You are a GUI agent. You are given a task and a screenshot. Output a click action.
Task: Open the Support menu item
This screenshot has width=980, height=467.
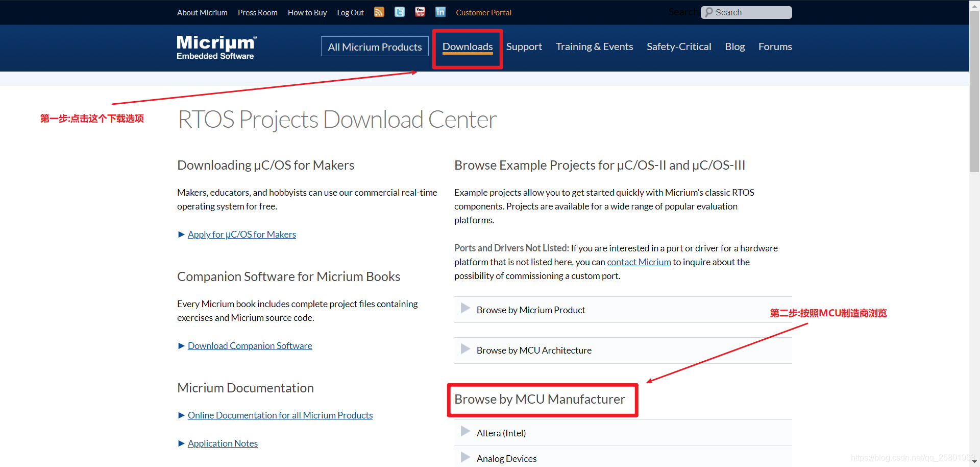pos(524,46)
